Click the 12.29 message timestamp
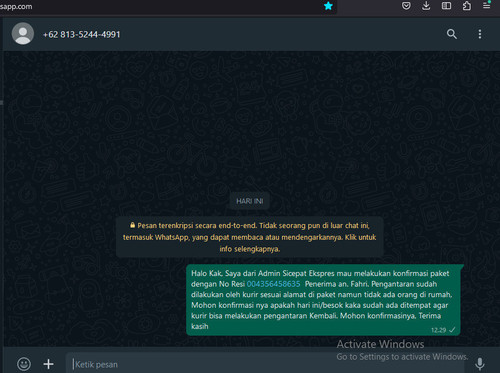Screen dimensions: 500x373 [x=438, y=330]
